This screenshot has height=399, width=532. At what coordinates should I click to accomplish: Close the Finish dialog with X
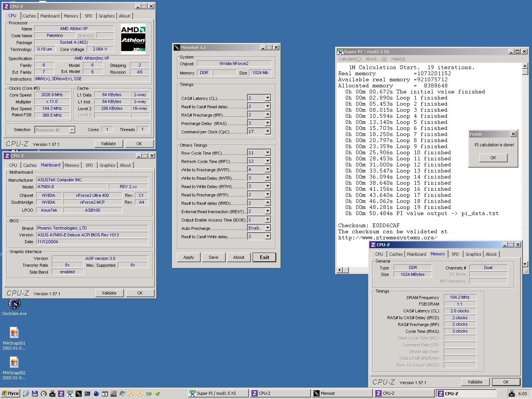(x=513, y=134)
